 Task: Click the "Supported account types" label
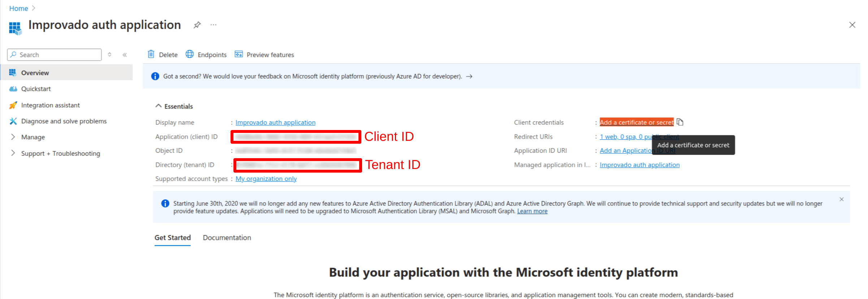click(192, 179)
